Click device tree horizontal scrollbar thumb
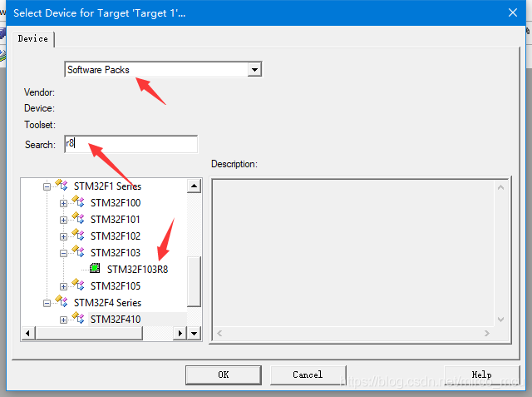This screenshot has width=532, height=397. pos(89,333)
